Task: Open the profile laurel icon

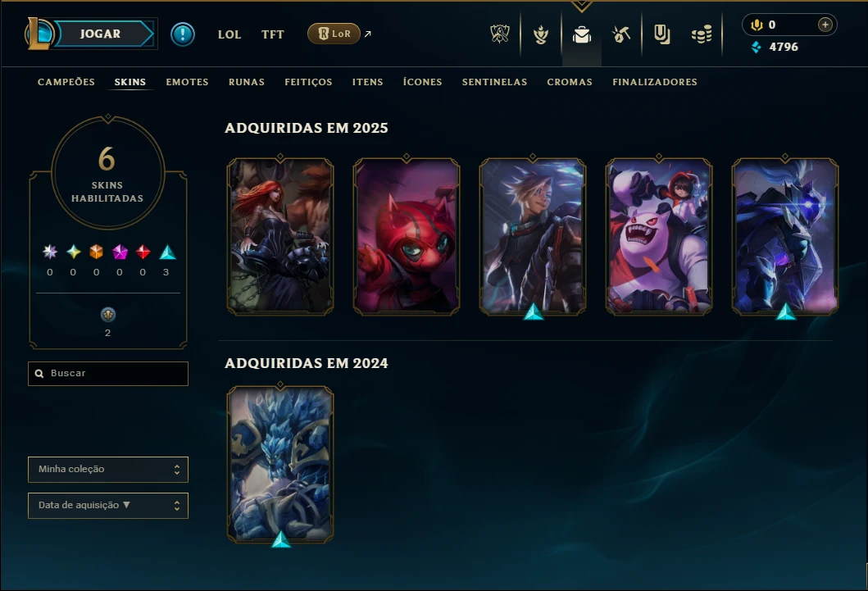Action: click(541, 34)
